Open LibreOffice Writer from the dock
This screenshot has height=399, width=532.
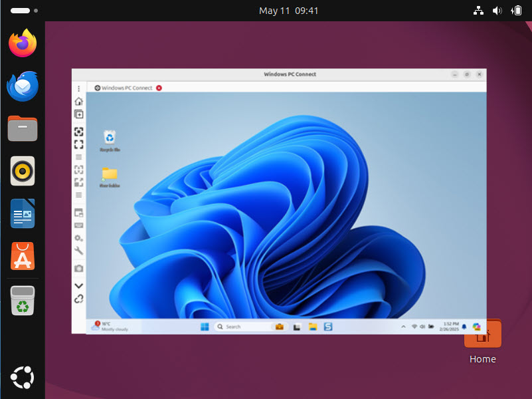click(x=23, y=213)
